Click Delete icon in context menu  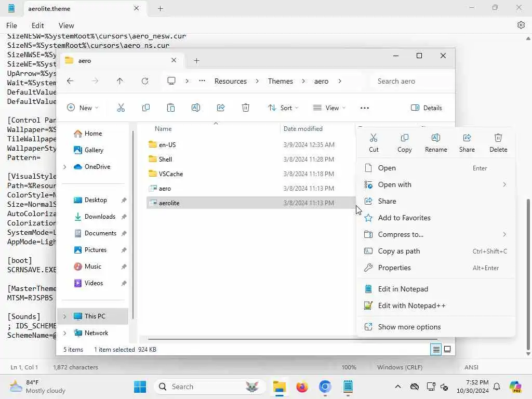[498, 138]
